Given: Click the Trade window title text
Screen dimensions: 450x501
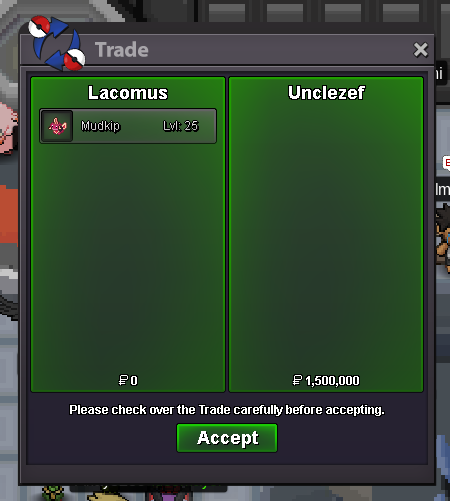Looking at the screenshot, I should coord(122,50).
